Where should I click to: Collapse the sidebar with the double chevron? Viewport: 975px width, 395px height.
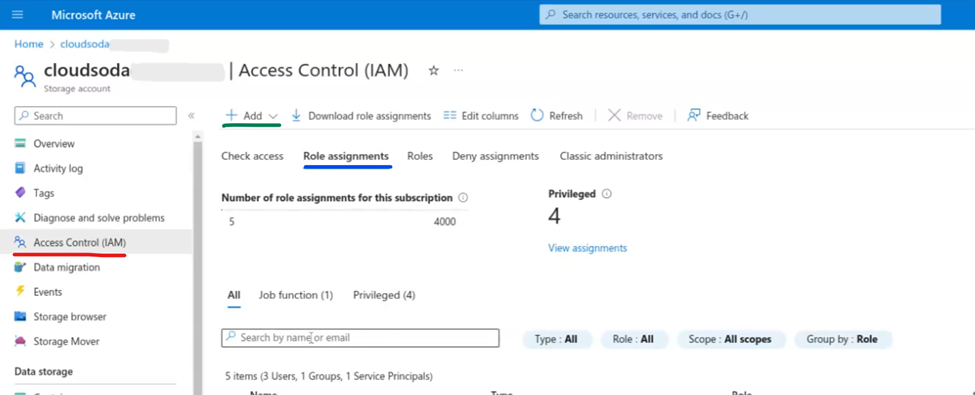[x=192, y=116]
